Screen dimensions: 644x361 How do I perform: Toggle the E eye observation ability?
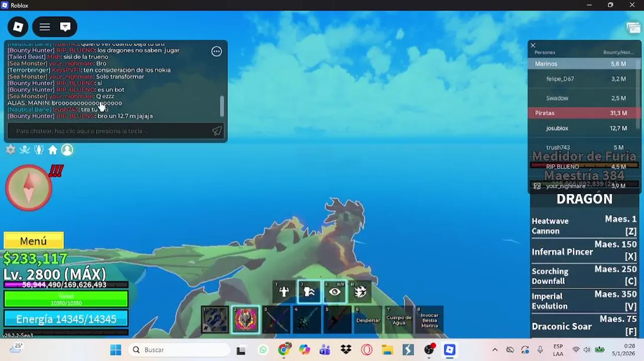335,291
